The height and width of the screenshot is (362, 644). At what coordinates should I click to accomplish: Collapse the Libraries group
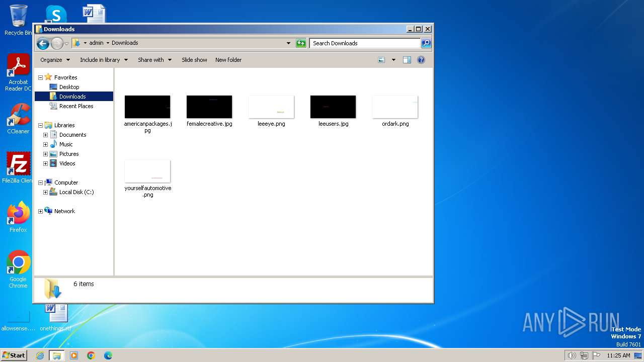point(40,125)
